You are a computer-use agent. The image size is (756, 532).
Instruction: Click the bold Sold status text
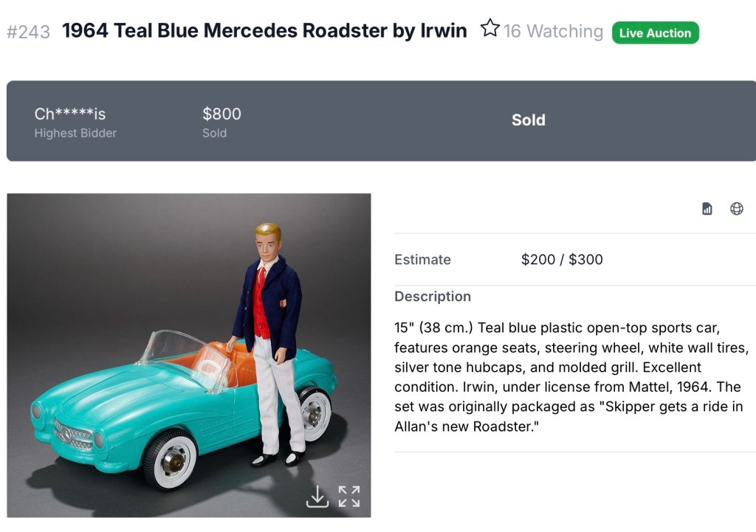coord(528,120)
